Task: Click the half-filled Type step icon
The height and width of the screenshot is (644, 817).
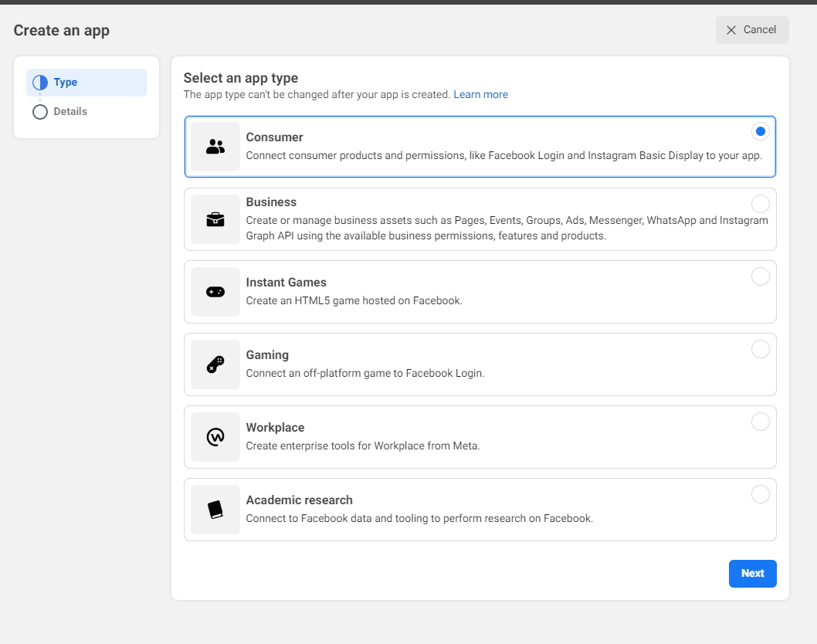Action: coord(40,83)
